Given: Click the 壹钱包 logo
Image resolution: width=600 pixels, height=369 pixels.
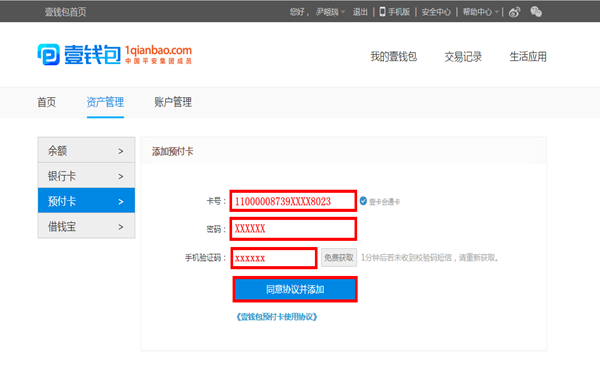Looking at the screenshot, I should (x=79, y=55).
